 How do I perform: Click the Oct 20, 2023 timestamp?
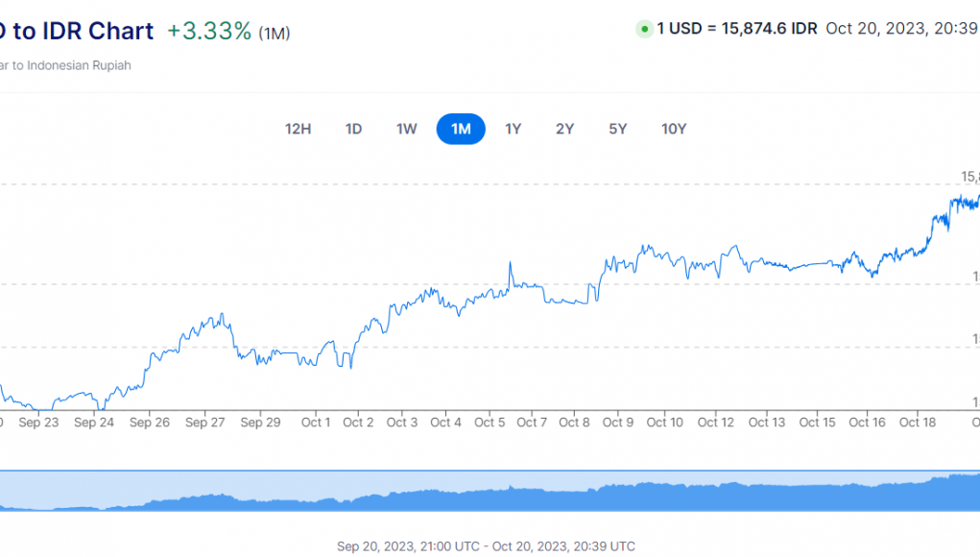click(x=902, y=29)
